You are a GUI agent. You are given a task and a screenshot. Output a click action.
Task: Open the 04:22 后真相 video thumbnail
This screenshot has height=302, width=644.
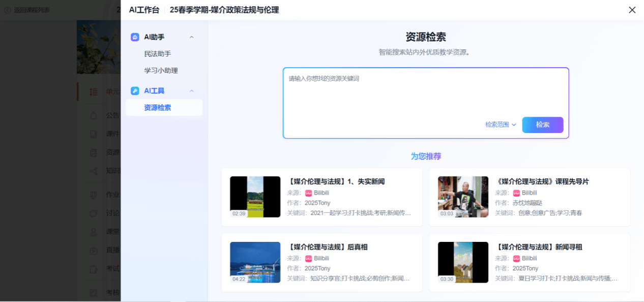pos(255,262)
